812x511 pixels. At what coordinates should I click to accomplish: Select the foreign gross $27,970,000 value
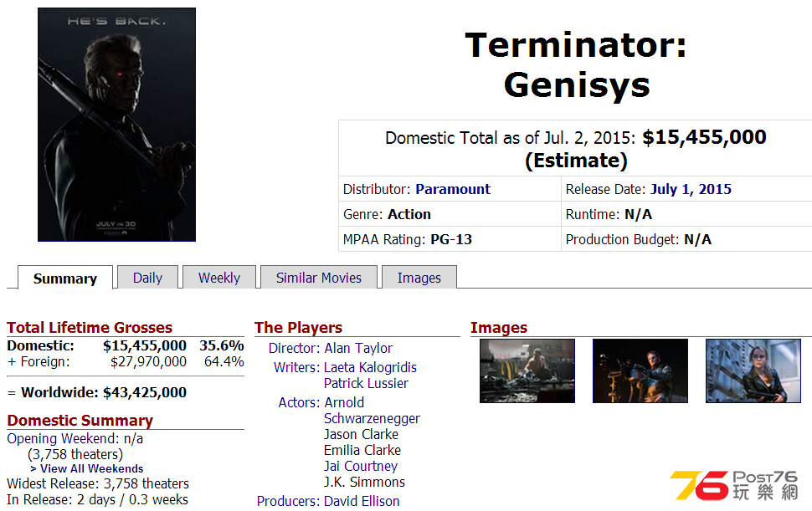[148, 361]
